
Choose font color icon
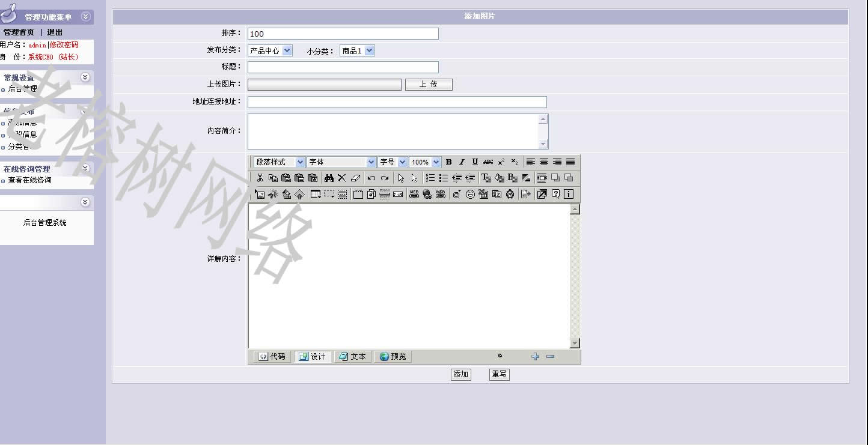click(486, 178)
